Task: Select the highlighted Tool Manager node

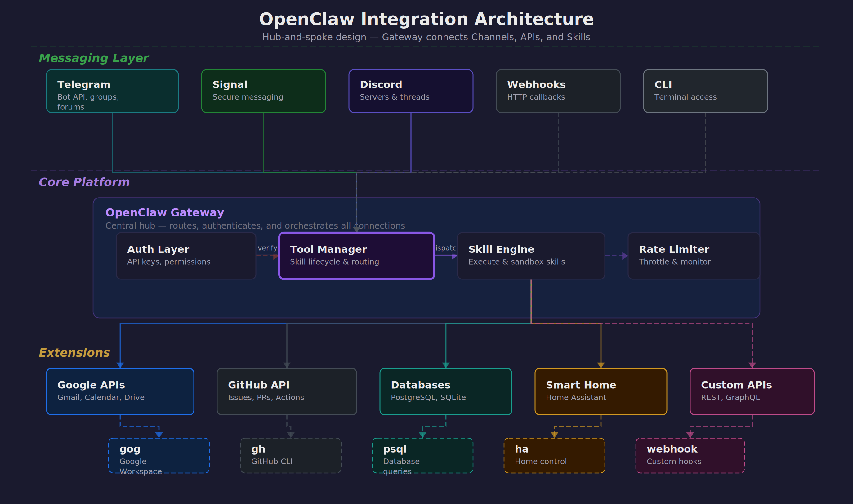Action: (356, 255)
